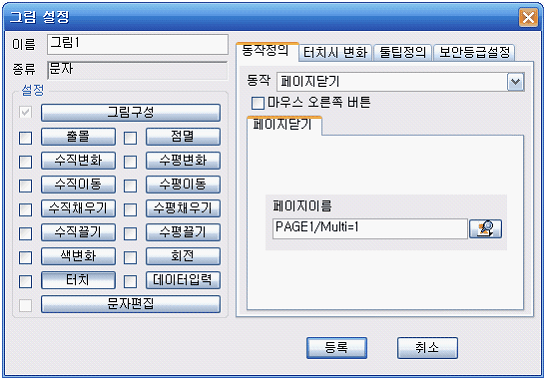Image resolution: width=546 pixels, height=380 pixels.
Task: Click the 페이지이름 field with PAGE1/Multi=1
Action: point(370,229)
